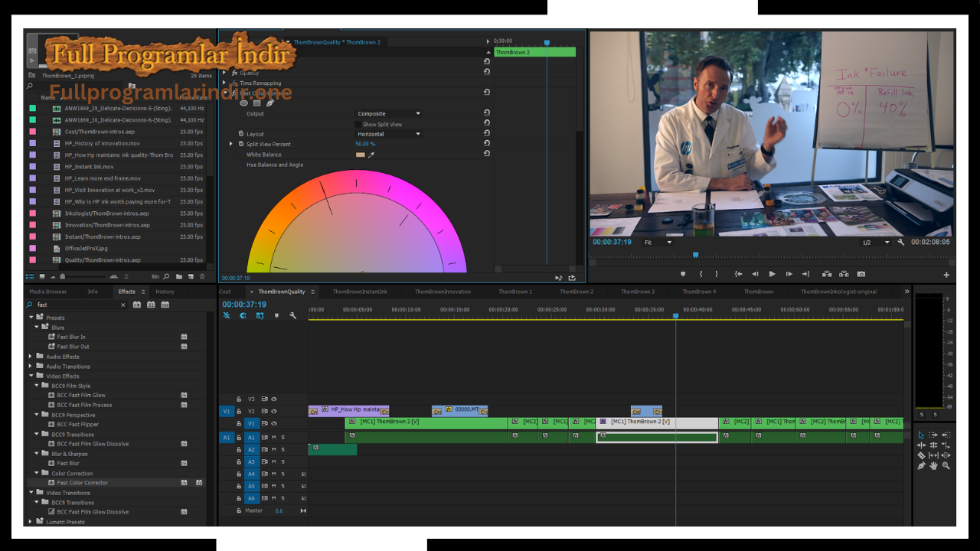Switch to Media Browser tab
The width and height of the screenshot is (980, 551).
(47, 292)
